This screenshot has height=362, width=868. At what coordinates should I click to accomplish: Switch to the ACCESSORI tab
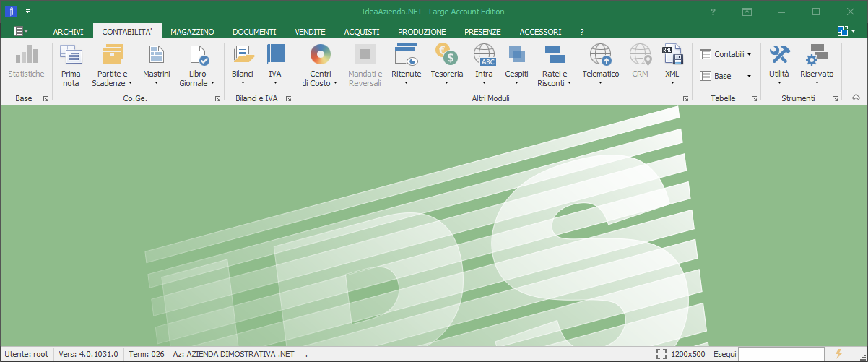[540, 32]
